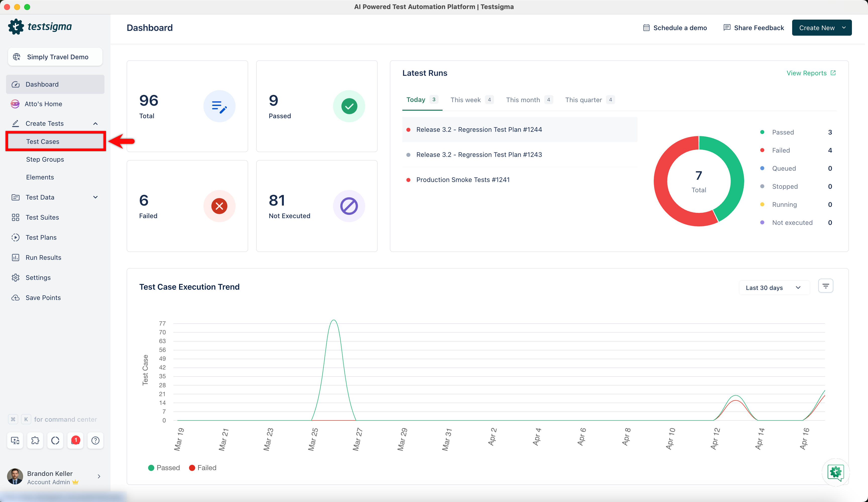Click the external-link icon beside View Reports
The image size is (868, 502).
pyautogui.click(x=833, y=73)
